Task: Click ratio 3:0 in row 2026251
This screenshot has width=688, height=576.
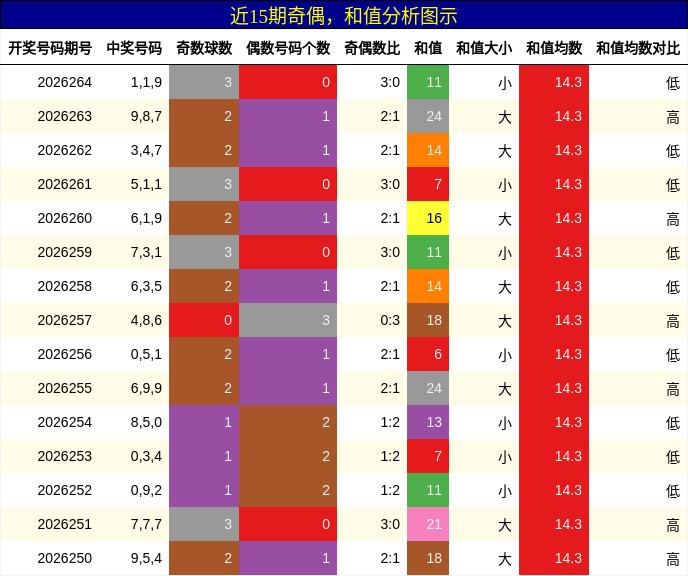Action: click(x=390, y=524)
